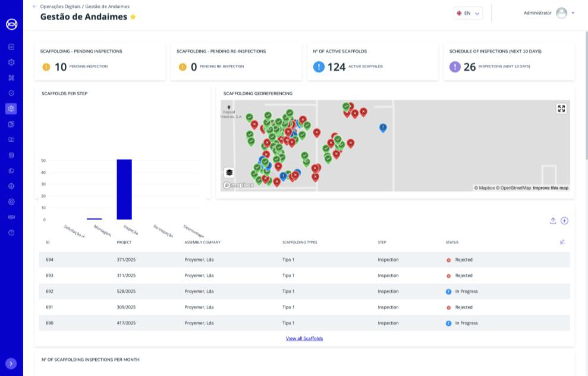The width and height of the screenshot is (588, 376).
Task: Click the map fullscreen expand icon
Action: (561, 108)
